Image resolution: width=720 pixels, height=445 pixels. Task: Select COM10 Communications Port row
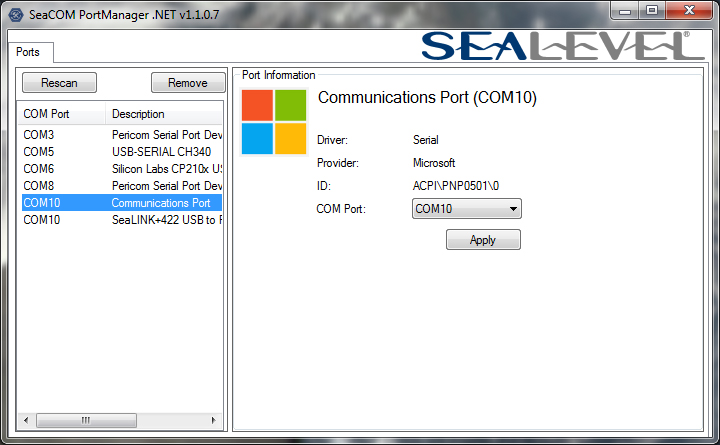coord(122,203)
